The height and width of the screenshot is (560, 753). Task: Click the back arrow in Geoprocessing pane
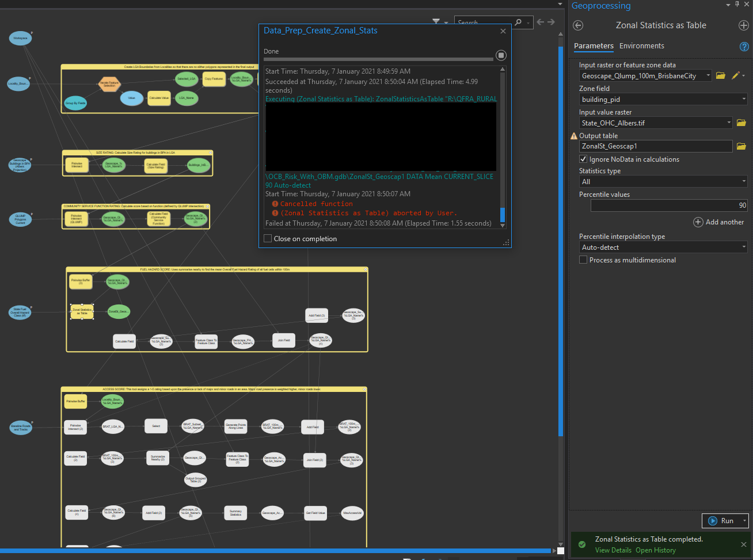[579, 25]
